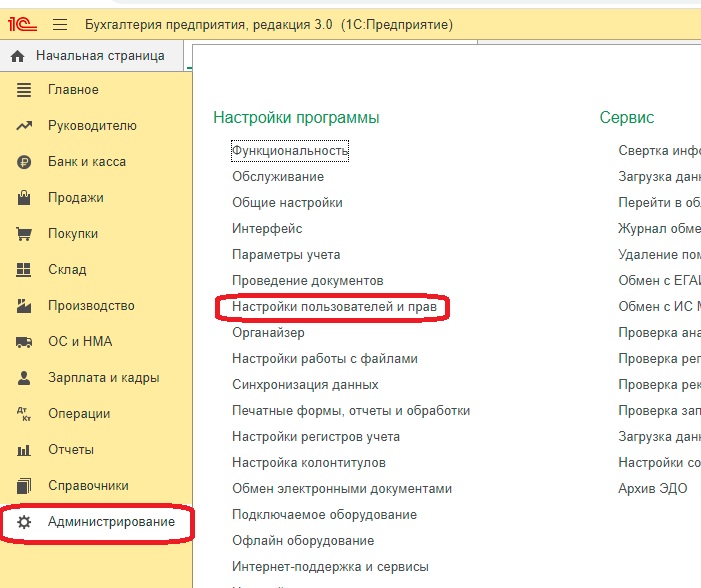
Task: Click the Руководителю chart icon
Action: click(x=25, y=126)
